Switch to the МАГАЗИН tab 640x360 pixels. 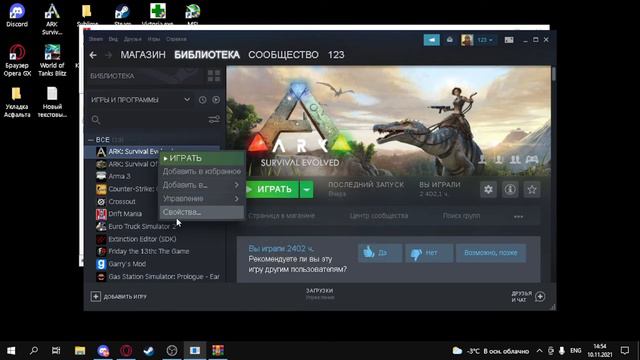143,55
